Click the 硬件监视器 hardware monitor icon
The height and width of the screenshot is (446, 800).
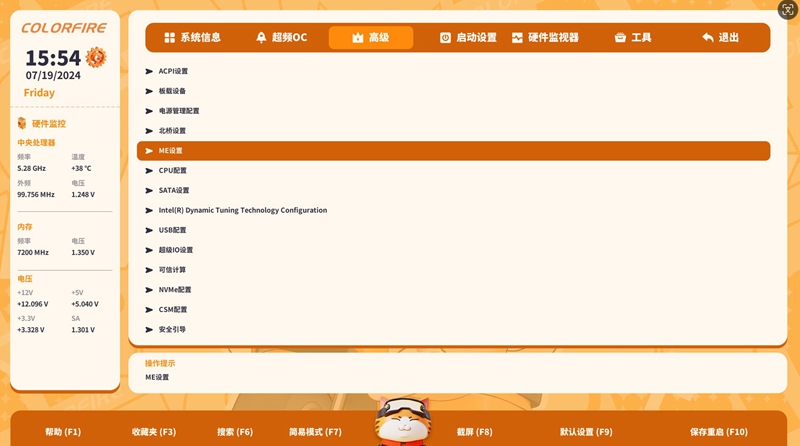(517, 38)
